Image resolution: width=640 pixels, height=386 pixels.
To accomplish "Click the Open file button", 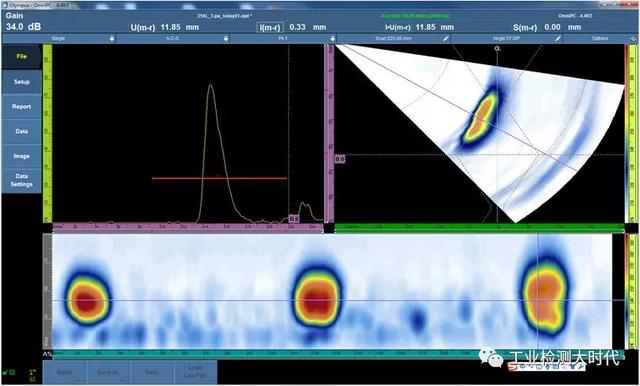I will [x=64, y=372].
